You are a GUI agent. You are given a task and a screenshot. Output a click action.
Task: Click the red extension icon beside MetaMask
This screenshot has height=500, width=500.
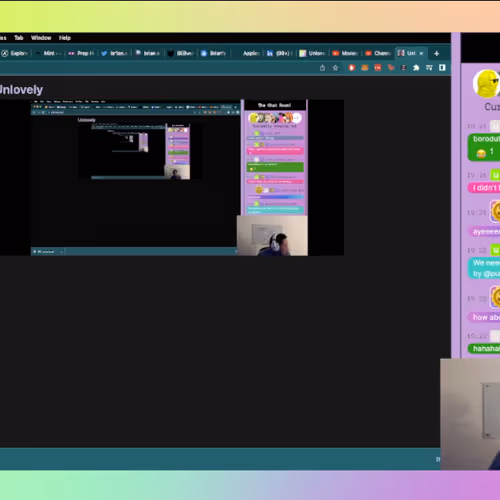coord(378,68)
